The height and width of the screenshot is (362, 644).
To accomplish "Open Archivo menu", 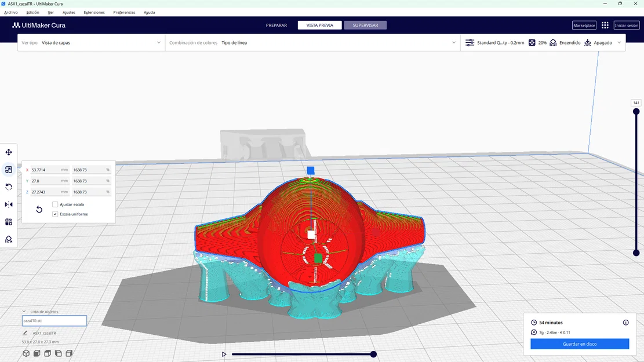I will (10, 12).
